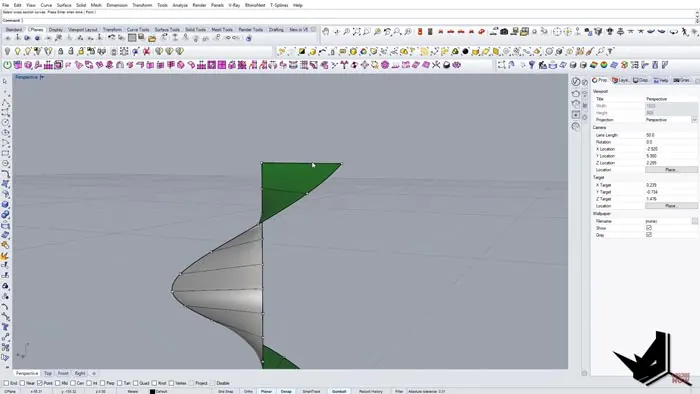The image size is (700, 394).
Task: Click the walking figure icon
Action: pyautogui.click(x=684, y=31)
